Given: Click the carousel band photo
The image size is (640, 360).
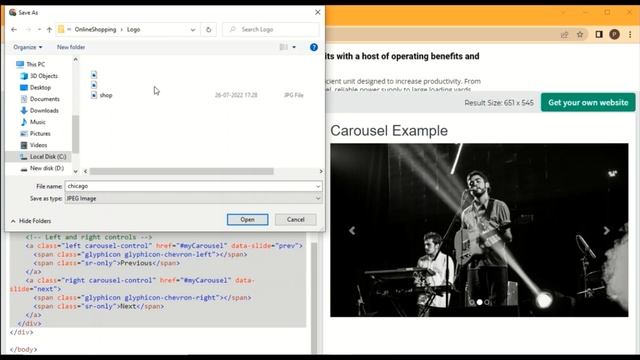Looking at the screenshot, I should click(x=479, y=230).
